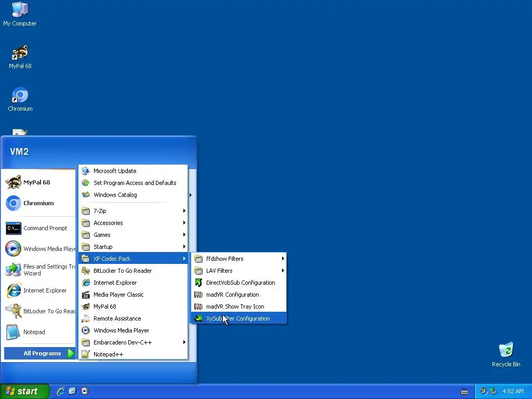The width and height of the screenshot is (532, 399).
Task: Click Internet Explorer quick launch icon
Action: (x=61, y=391)
